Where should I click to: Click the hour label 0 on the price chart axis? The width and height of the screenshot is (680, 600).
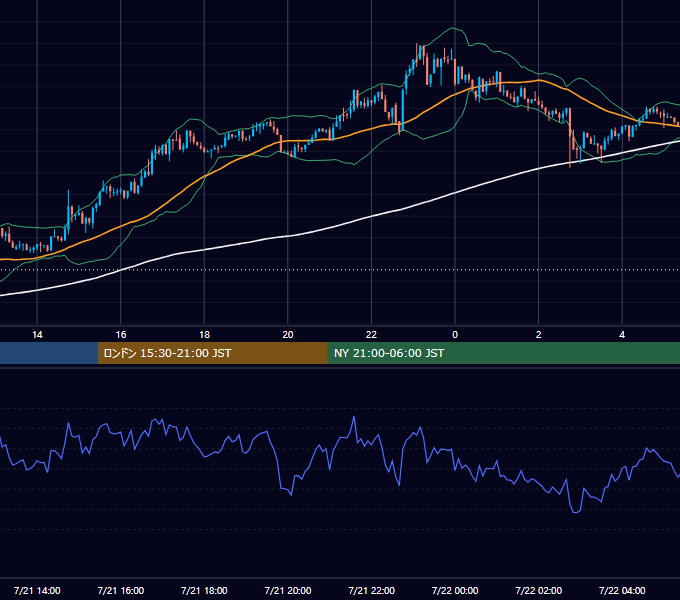tap(455, 335)
